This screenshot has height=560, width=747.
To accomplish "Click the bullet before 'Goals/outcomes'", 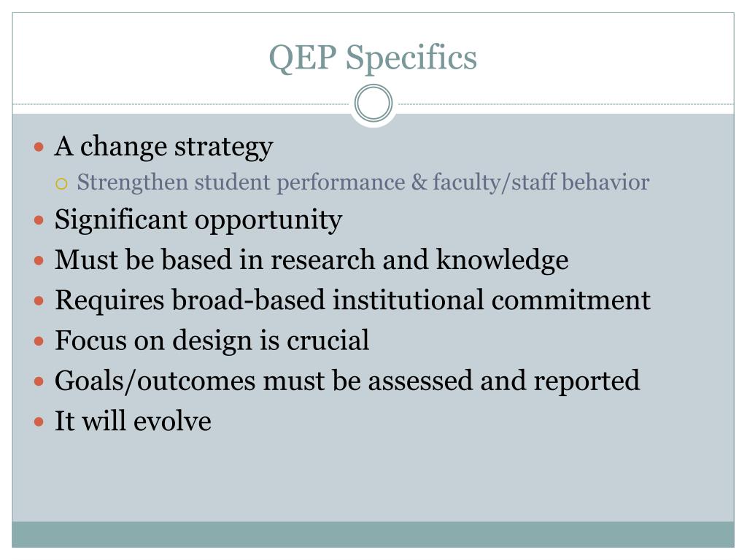I will (39, 381).
